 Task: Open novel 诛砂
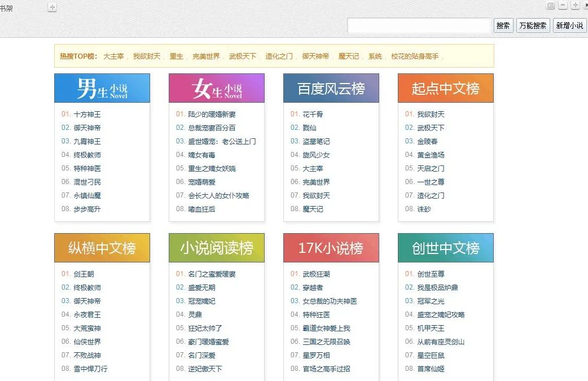click(x=424, y=209)
